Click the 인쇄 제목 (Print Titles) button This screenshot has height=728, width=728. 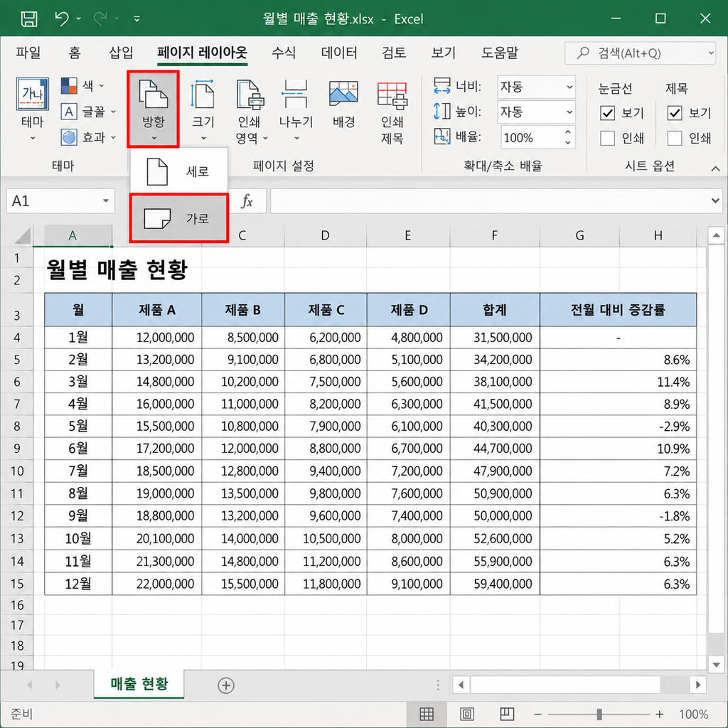[392, 112]
